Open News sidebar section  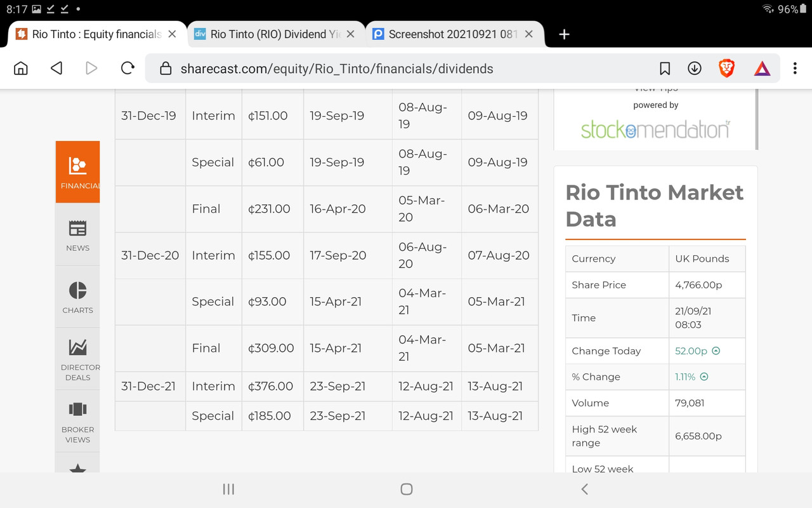tap(78, 234)
